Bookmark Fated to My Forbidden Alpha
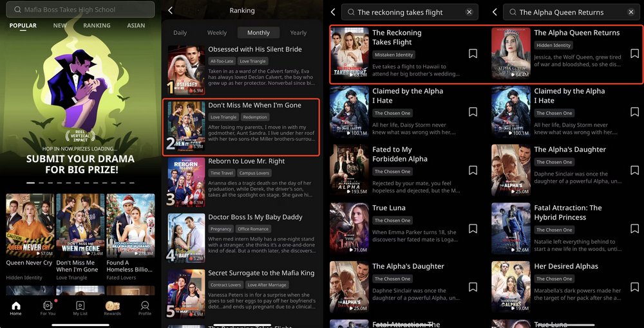Image resolution: width=644 pixels, height=328 pixels. pyautogui.click(x=473, y=170)
